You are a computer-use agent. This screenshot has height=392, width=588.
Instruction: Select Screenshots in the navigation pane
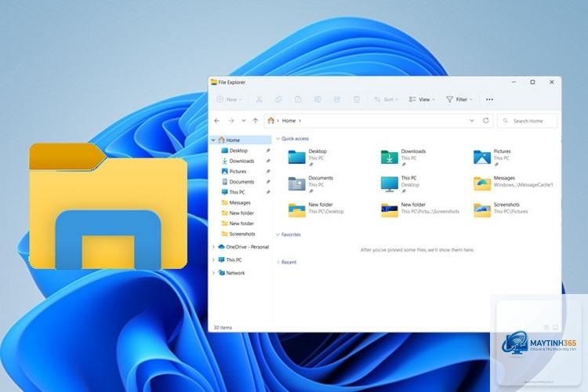(242, 234)
